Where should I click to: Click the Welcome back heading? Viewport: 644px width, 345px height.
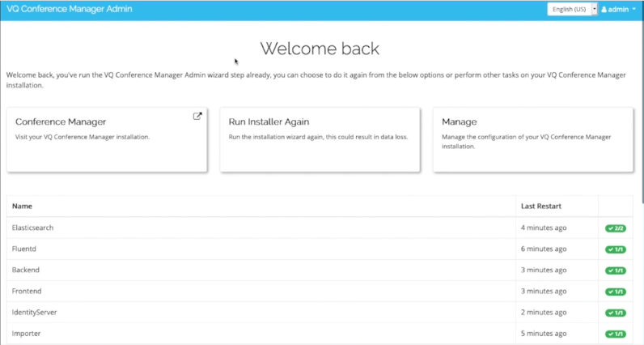[320, 49]
